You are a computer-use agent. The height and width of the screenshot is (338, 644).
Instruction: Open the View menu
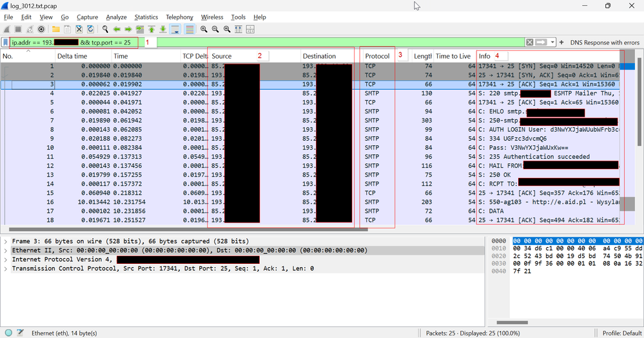(46, 17)
